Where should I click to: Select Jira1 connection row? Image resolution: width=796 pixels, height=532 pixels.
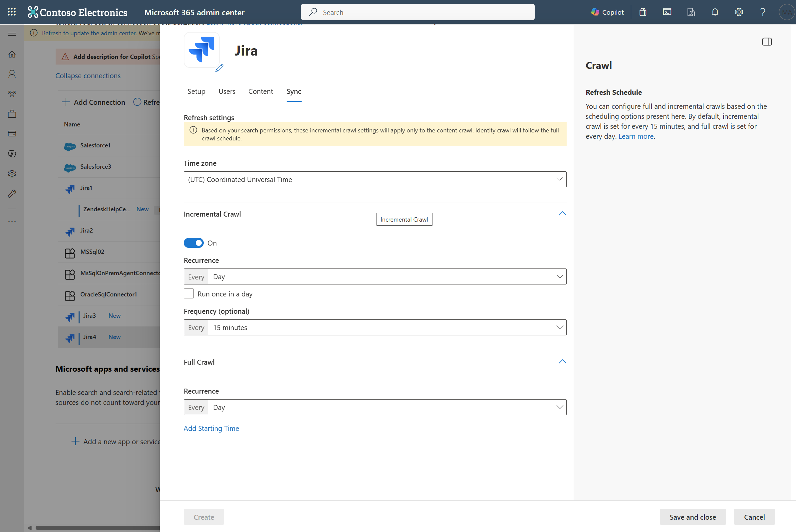coord(109,188)
